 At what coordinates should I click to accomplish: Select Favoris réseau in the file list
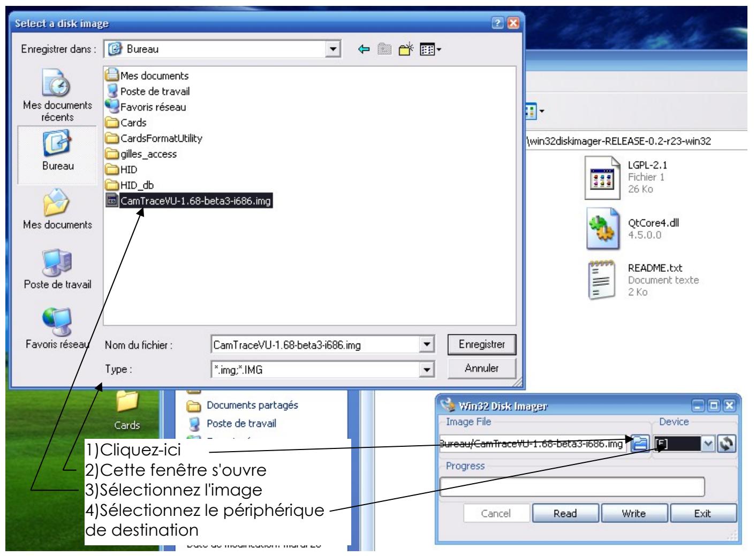click(146, 107)
